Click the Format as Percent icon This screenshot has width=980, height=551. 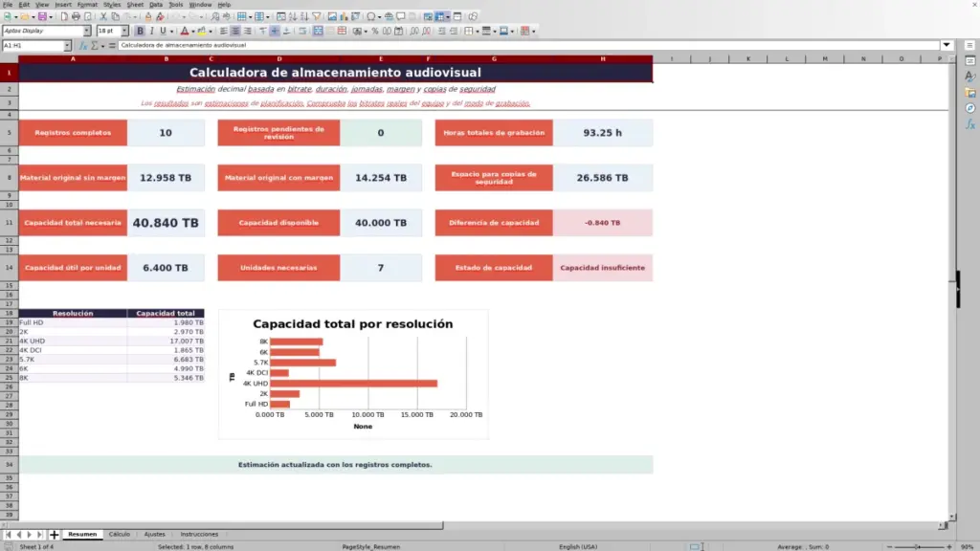pos(375,31)
